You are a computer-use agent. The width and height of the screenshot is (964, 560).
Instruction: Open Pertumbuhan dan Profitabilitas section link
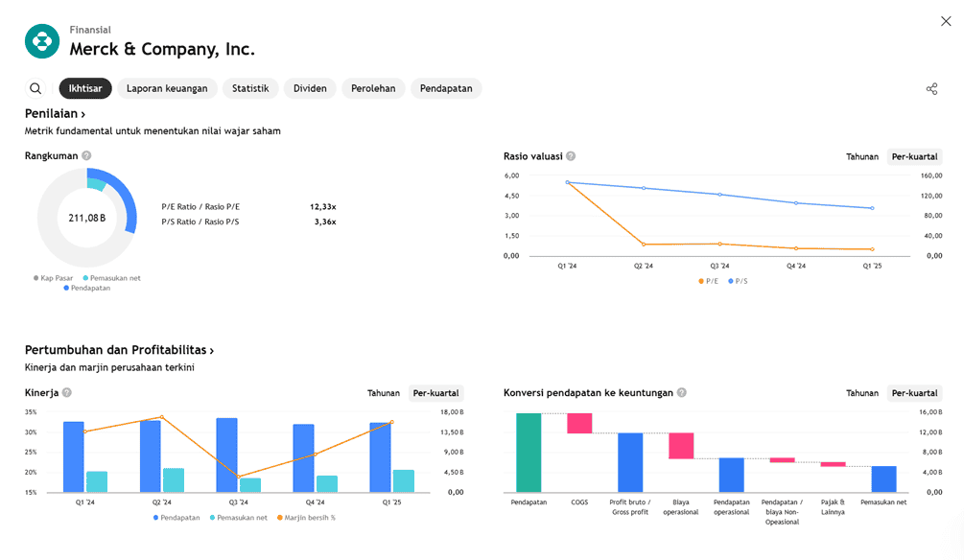(x=119, y=350)
